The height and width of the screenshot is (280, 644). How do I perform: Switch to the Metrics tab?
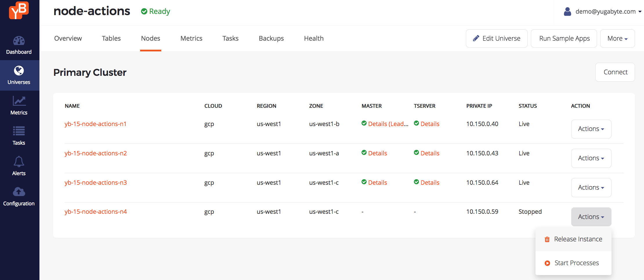pos(191,38)
